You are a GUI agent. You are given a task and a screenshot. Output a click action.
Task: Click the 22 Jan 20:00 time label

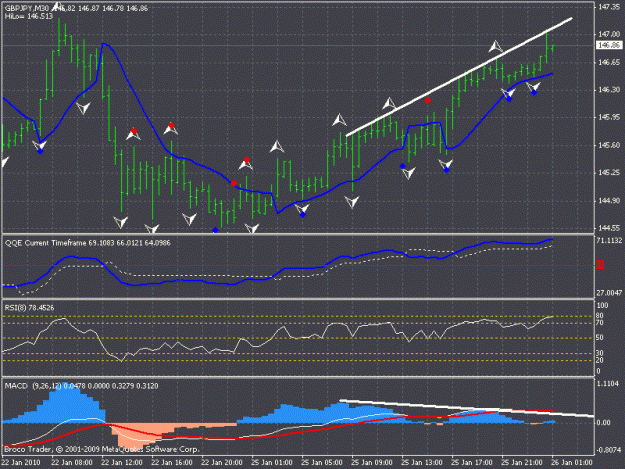(x=222, y=463)
